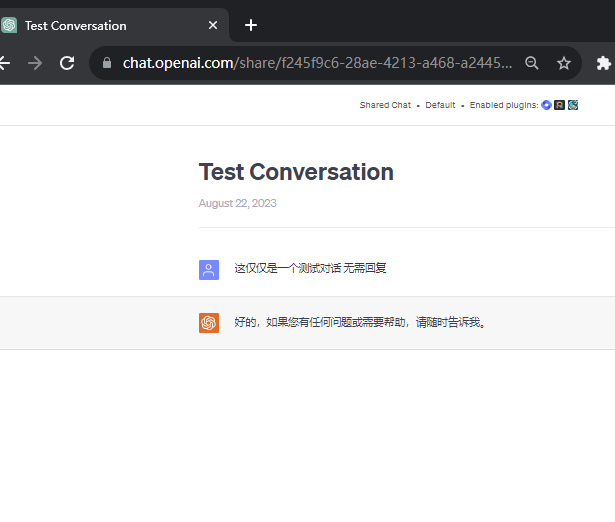The image size is (615, 522).
Task: View site info via the padlock icon
Action: click(108, 63)
